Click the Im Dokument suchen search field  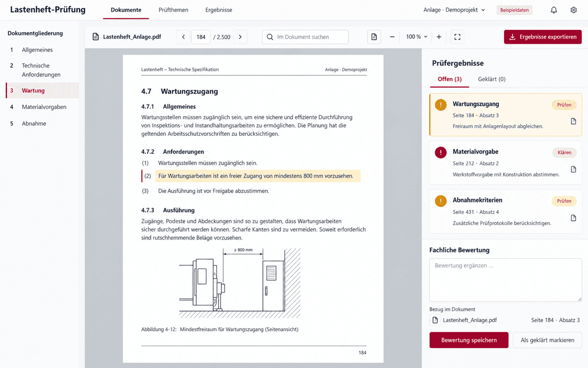[x=305, y=37]
